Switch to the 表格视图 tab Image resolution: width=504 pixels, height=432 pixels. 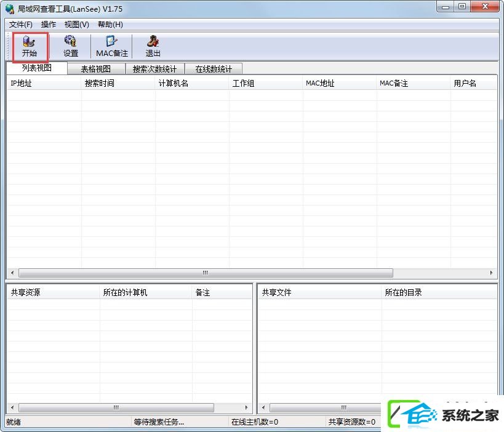point(95,69)
